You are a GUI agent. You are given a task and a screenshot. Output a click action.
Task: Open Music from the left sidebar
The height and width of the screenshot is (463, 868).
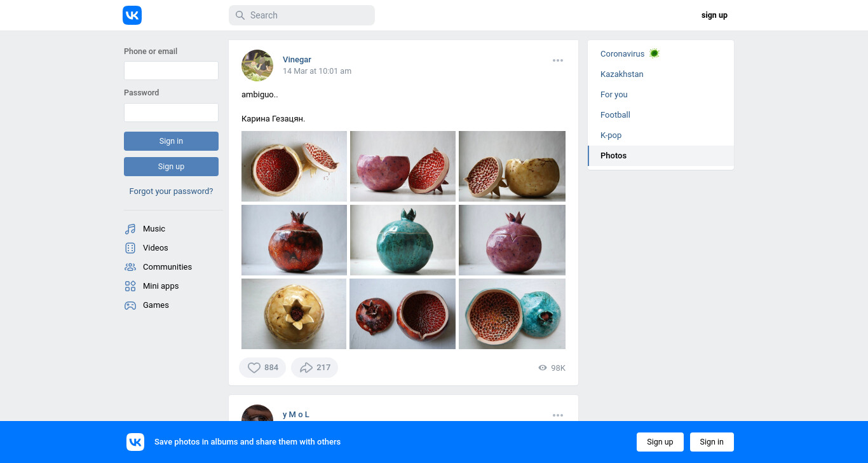[154, 229]
